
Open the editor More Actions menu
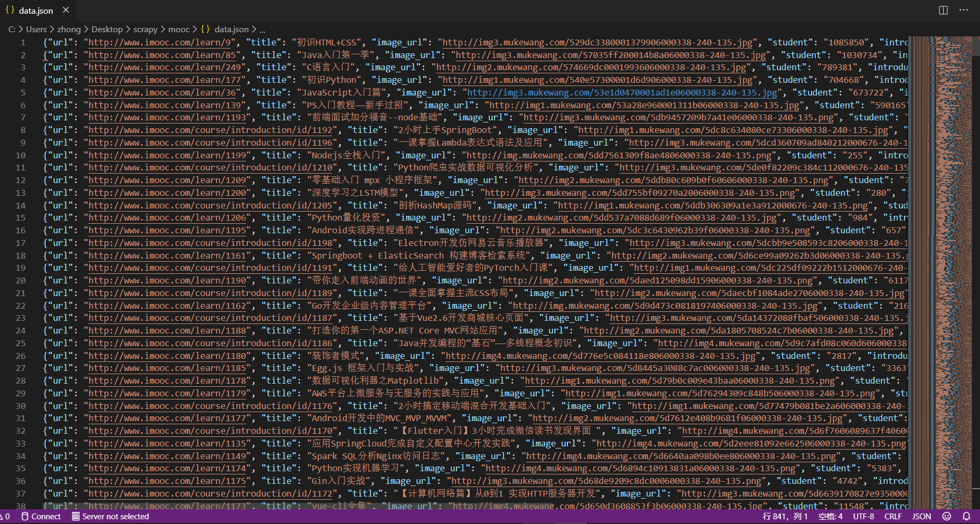point(964,10)
